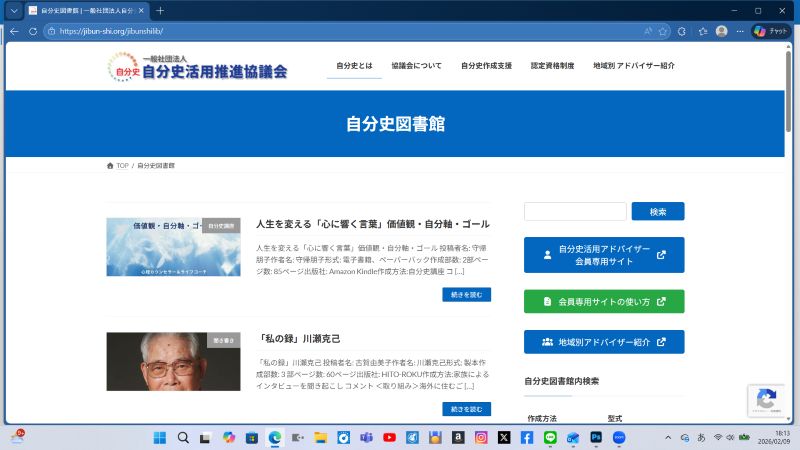Open Photoshop from the taskbar
Image resolution: width=800 pixels, height=450 pixels.
pyautogui.click(x=596, y=437)
